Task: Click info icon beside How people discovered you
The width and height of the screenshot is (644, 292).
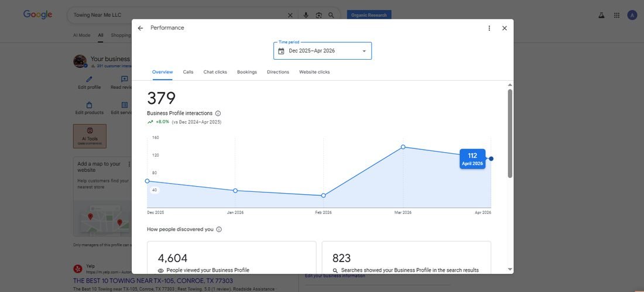Action: click(x=219, y=229)
